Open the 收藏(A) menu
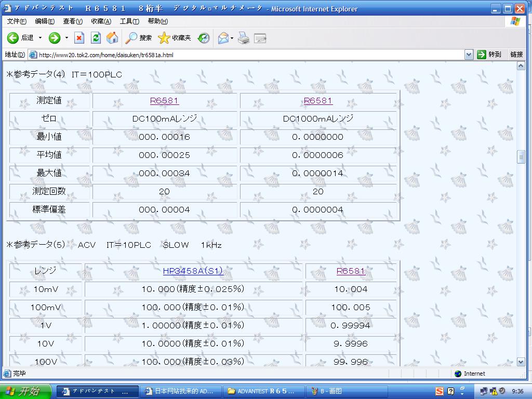This screenshot has height=399, width=532. point(101,21)
